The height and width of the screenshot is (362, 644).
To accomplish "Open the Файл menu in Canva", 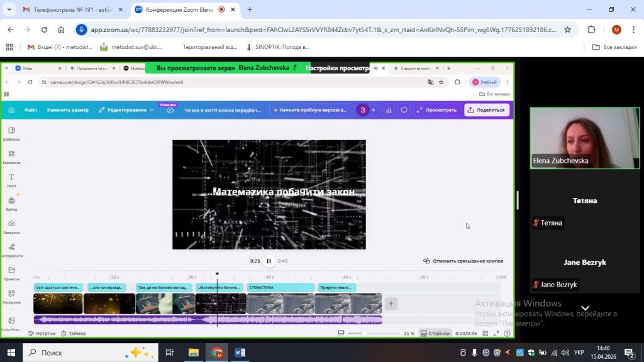I will tap(31, 110).
